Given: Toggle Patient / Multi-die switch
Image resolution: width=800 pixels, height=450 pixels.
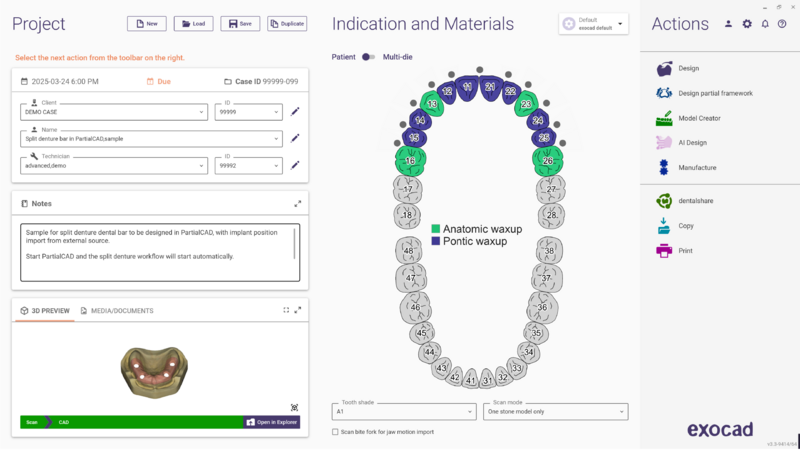Looking at the screenshot, I should pos(368,57).
